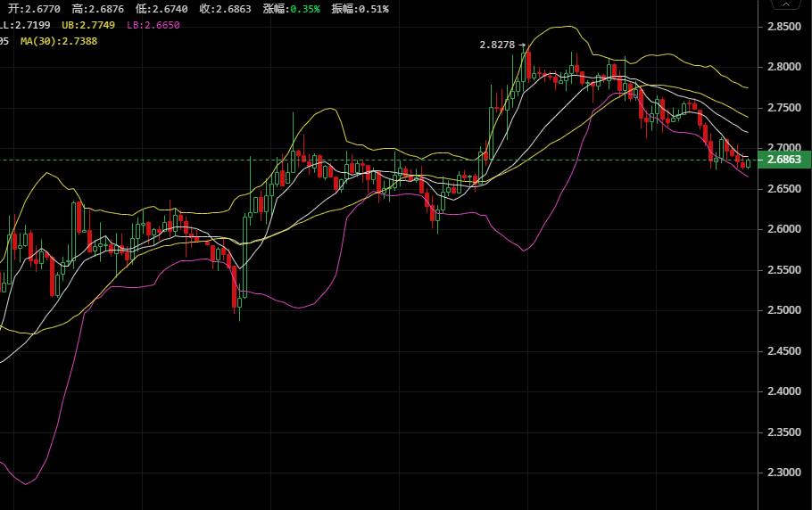This screenshot has height=510, width=812.
Task: Click the 2.8500 price axis label
Action: (784, 27)
